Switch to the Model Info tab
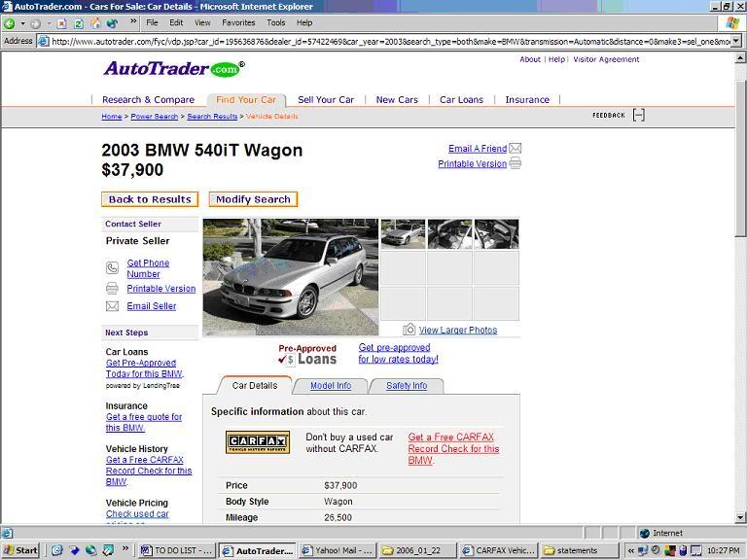This screenshot has width=747, height=560. (331, 386)
